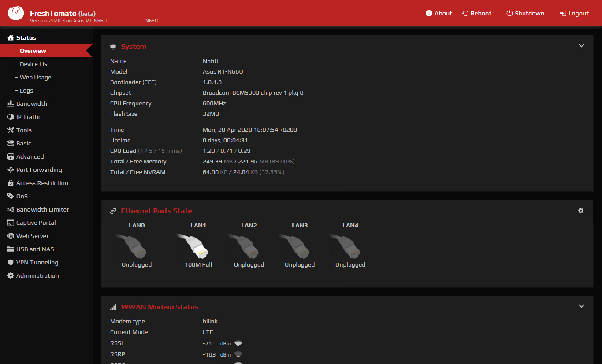Click the Reboot button in header

479,13
